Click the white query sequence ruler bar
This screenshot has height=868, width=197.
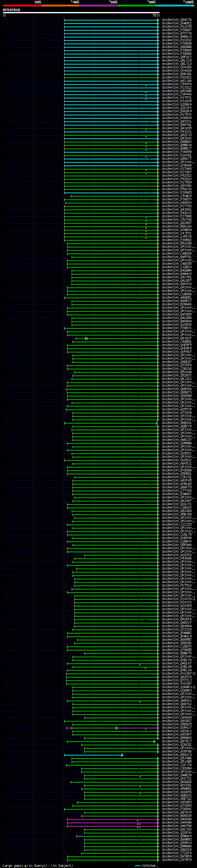pyautogui.click(x=81, y=12)
